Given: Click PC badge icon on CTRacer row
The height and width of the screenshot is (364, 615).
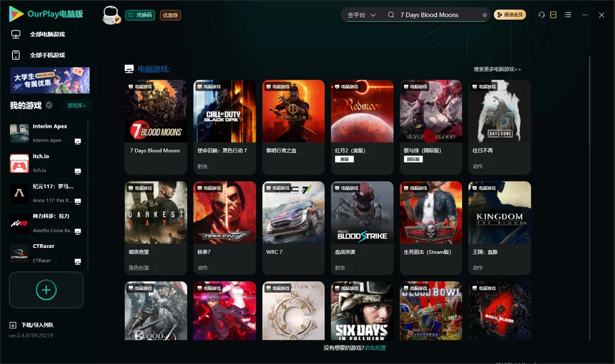Looking at the screenshot, I should [77, 262].
